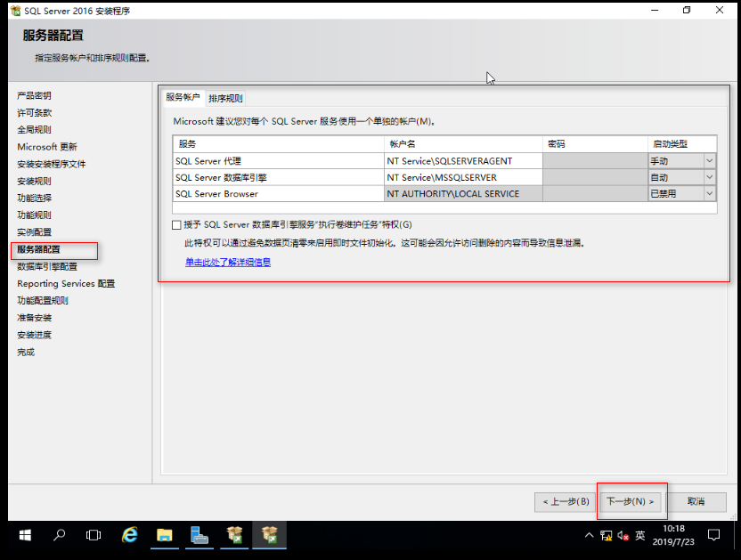741x560 pixels.
Task: Select 产品密钥 step in sidebar
Action: (34, 96)
